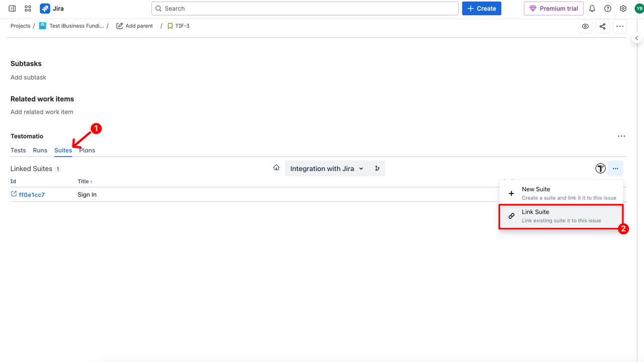The height and width of the screenshot is (362, 644).
Task: Click the app switcher grid icon
Action: (28, 9)
